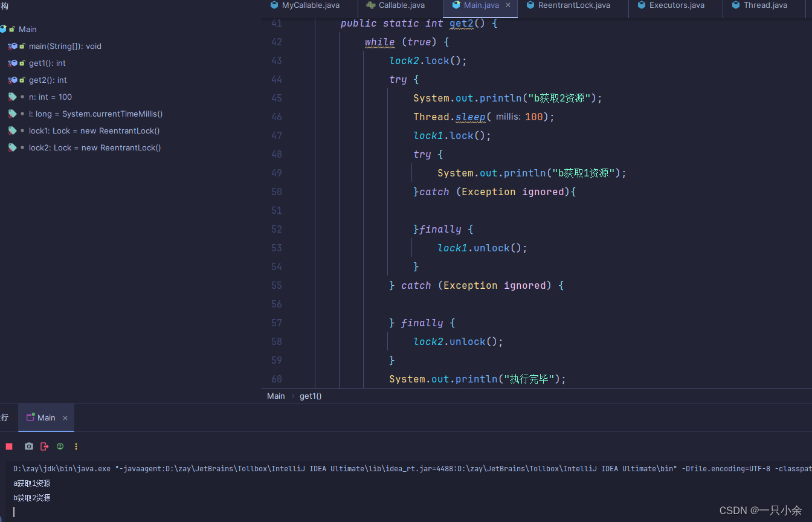
Task: Select field n: int = 100
Action: [x=50, y=97]
